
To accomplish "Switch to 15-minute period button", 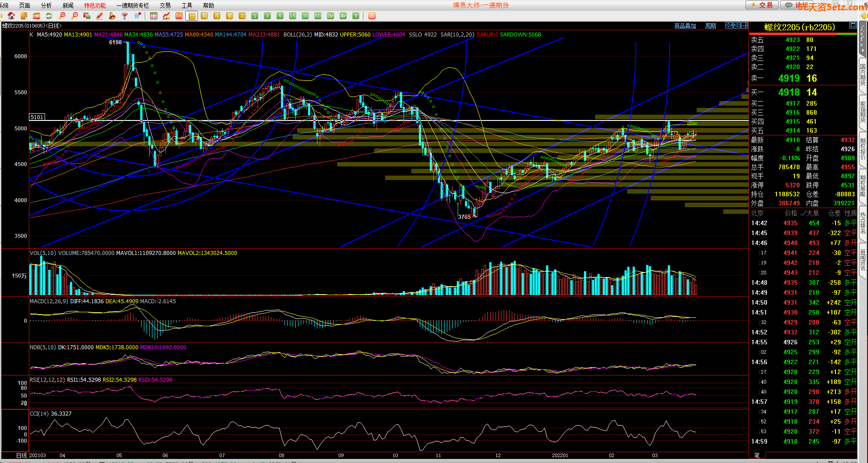I will pyautogui.click(x=293, y=16).
